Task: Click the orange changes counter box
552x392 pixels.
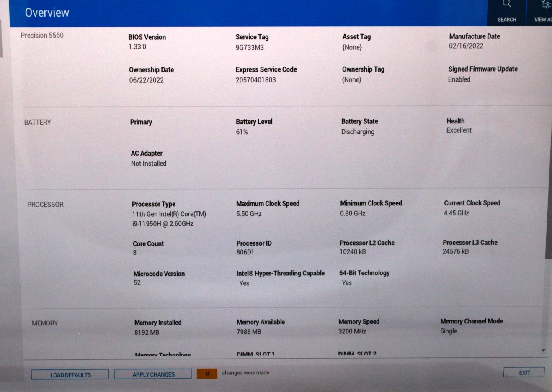Action: [x=207, y=374]
